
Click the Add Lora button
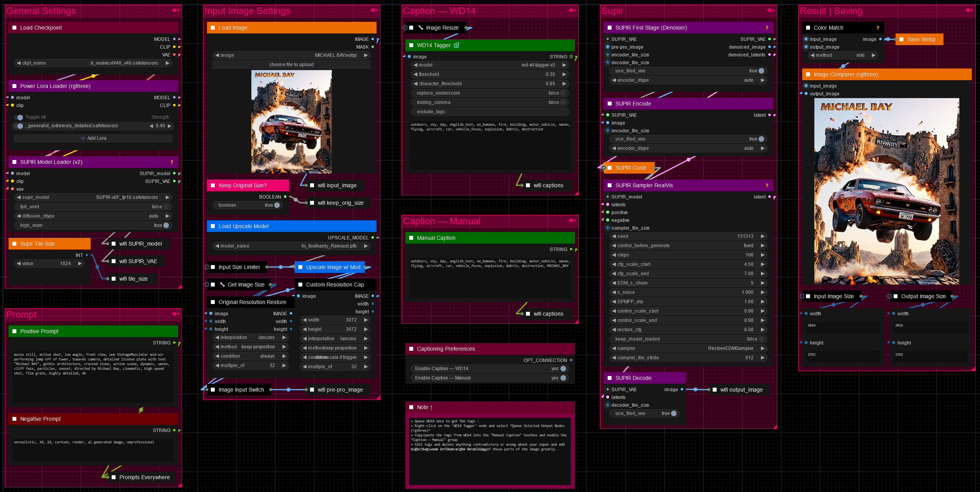[x=93, y=138]
